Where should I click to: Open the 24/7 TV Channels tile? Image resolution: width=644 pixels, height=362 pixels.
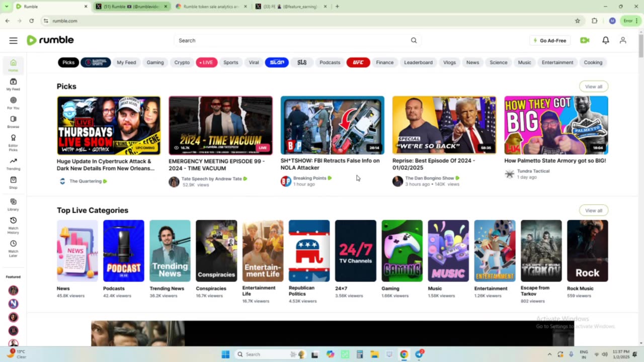pos(356,251)
